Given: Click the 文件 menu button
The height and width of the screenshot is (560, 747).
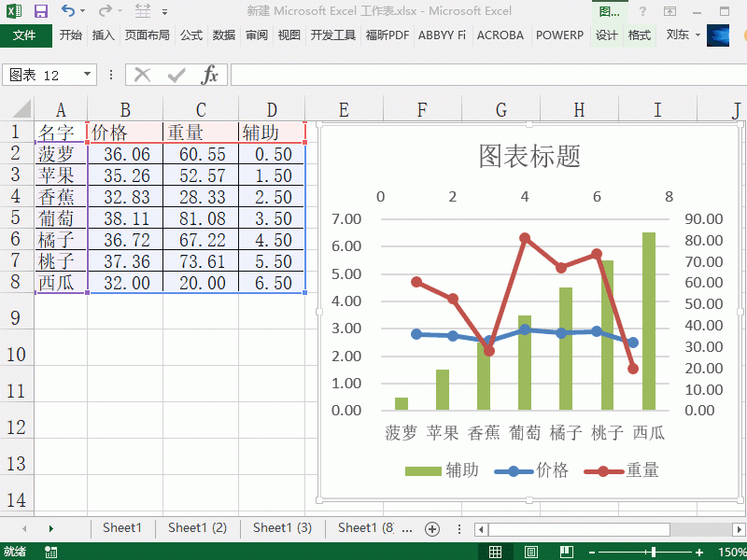Looking at the screenshot, I should point(26,35).
